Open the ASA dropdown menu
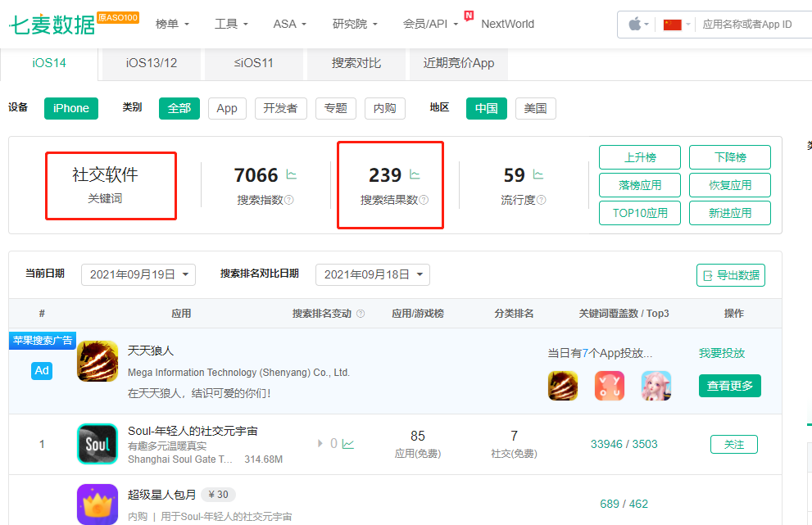This screenshot has width=812, height=525. pos(290,25)
